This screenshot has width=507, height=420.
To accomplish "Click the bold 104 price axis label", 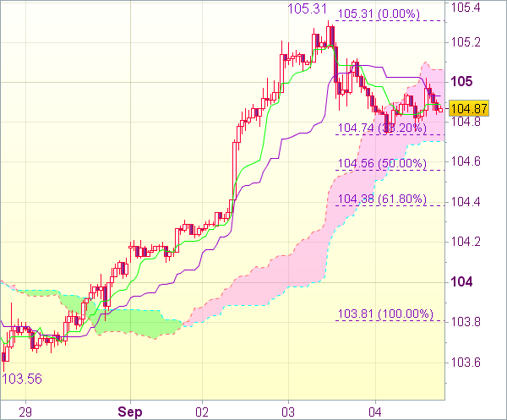I will pyautogui.click(x=461, y=282).
